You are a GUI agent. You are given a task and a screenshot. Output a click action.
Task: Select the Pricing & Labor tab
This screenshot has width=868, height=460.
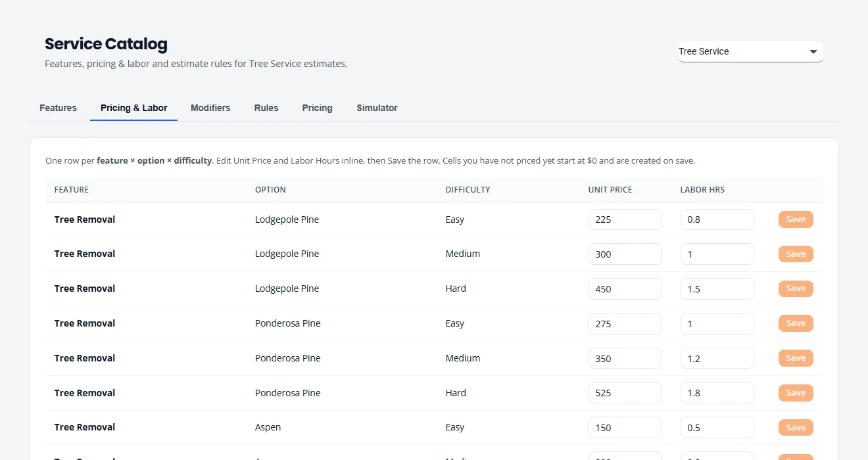coord(134,108)
